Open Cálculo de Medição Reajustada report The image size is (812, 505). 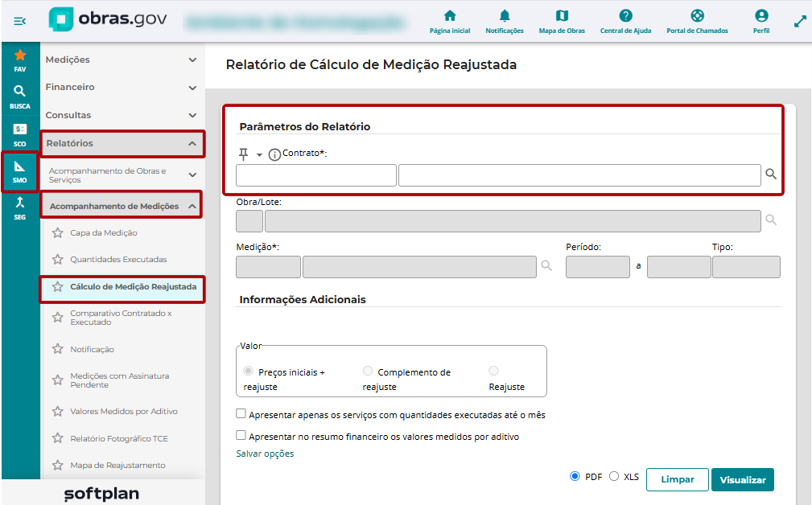133,286
